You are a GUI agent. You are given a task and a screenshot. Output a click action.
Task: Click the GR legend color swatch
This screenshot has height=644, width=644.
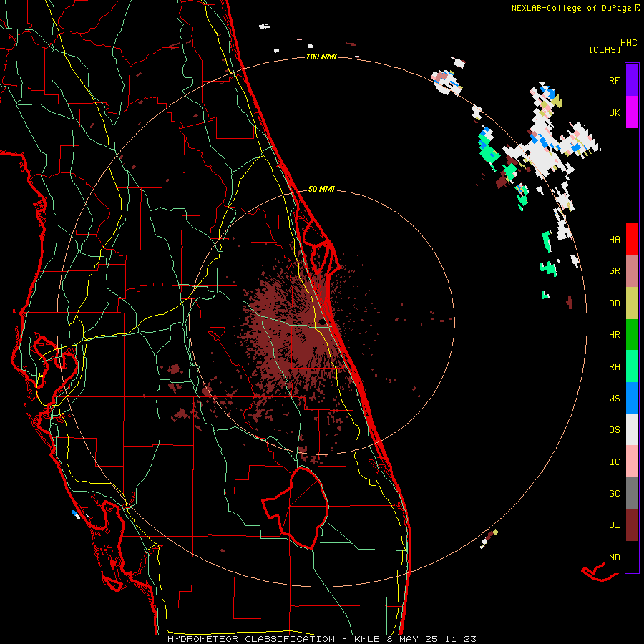pos(632,271)
